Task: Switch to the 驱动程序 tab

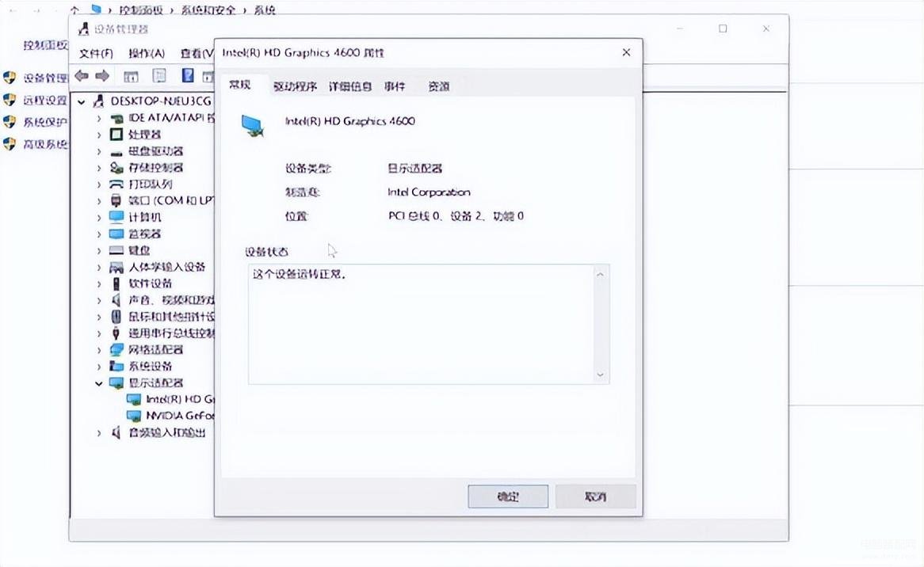Action: 296,86
